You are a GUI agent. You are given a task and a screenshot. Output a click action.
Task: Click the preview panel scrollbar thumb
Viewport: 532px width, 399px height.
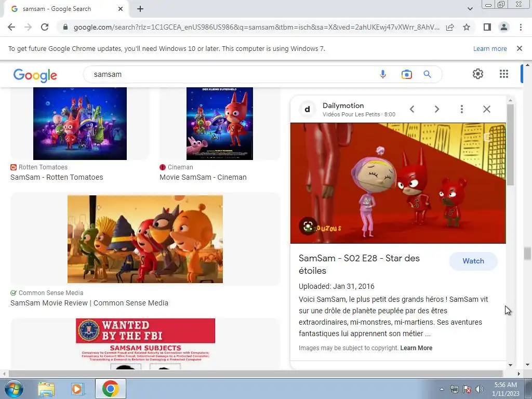click(510, 145)
